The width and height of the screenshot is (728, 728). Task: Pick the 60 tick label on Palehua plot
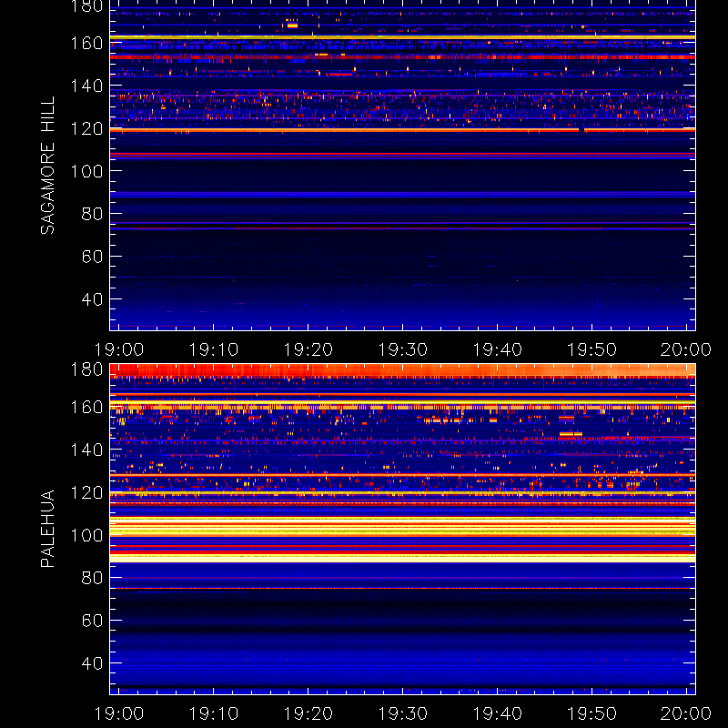92,621
